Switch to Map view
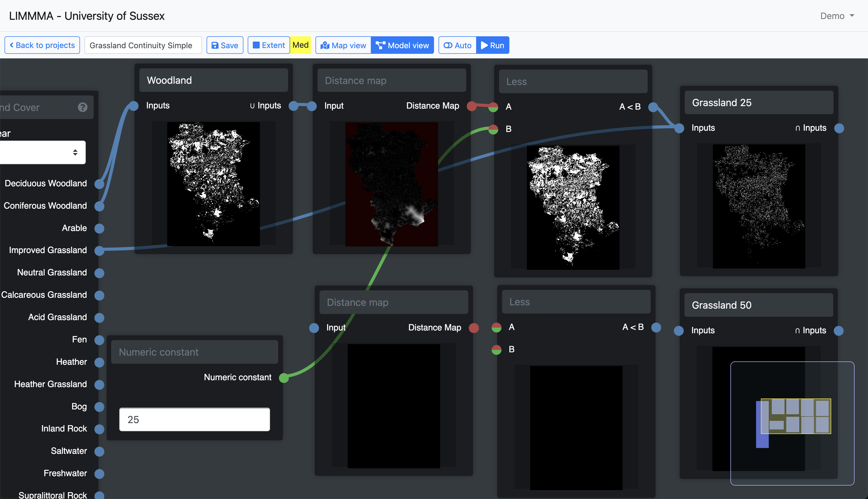Screen dimensions: 868x499 pyautogui.click(x=343, y=45)
